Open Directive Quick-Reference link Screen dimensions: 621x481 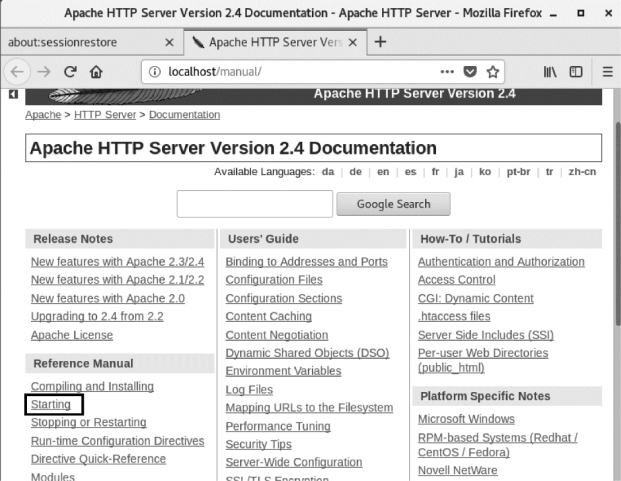[98, 459]
